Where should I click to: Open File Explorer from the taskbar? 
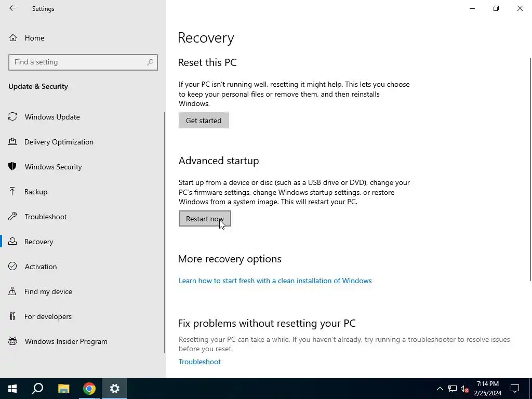coord(63,389)
